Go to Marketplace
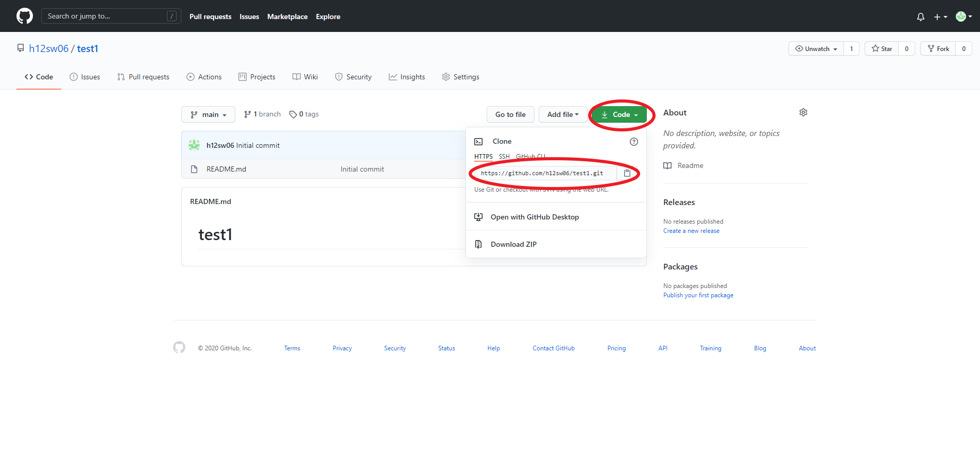The width and height of the screenshot is (980, 457). 287,16
